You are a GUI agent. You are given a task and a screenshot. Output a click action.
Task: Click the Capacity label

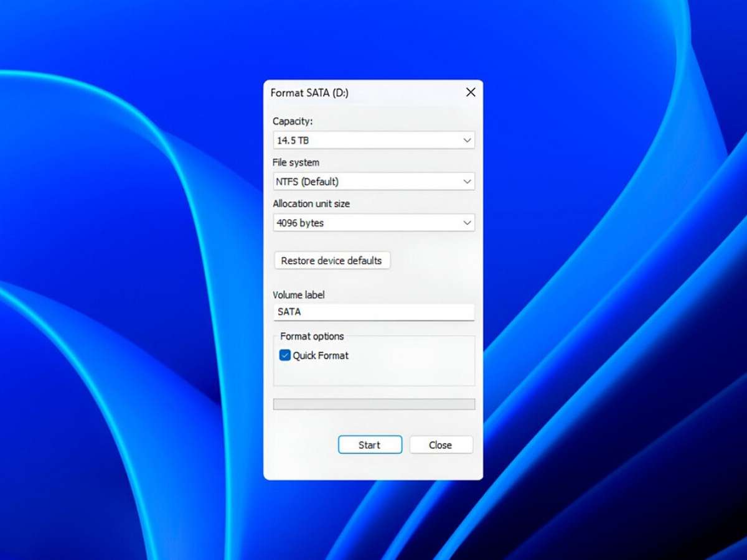click(293, 121)
